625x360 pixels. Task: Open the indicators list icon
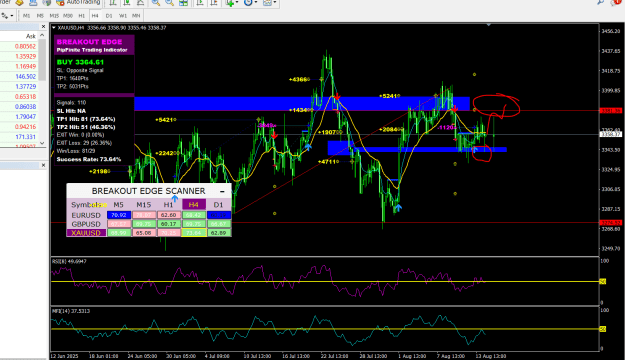(230, 3)
